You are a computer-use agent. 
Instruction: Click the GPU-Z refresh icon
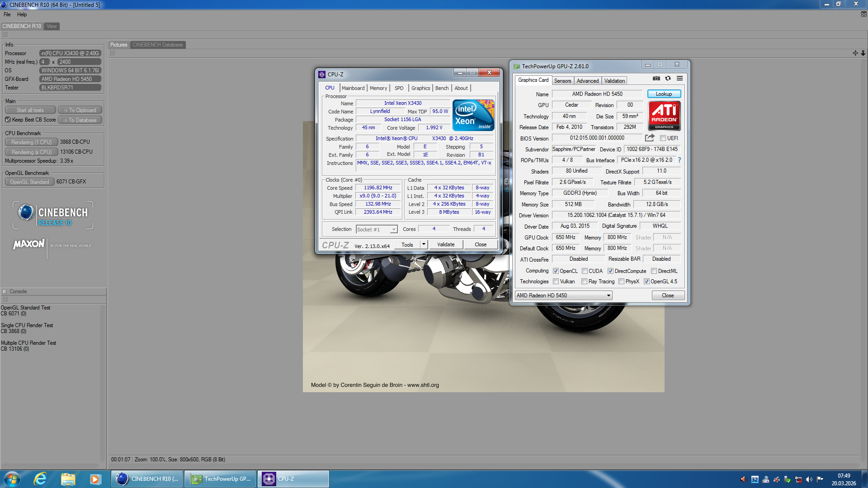[668, 79]
